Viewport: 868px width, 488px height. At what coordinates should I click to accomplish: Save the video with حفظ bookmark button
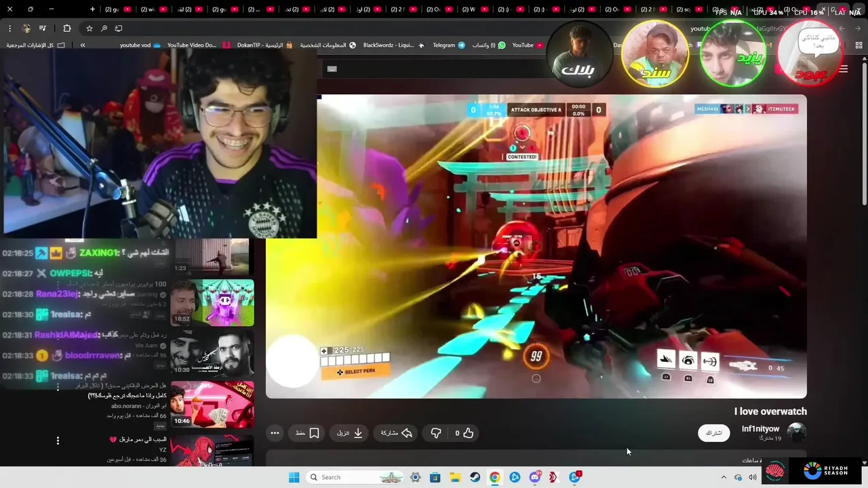coord(307,433)
